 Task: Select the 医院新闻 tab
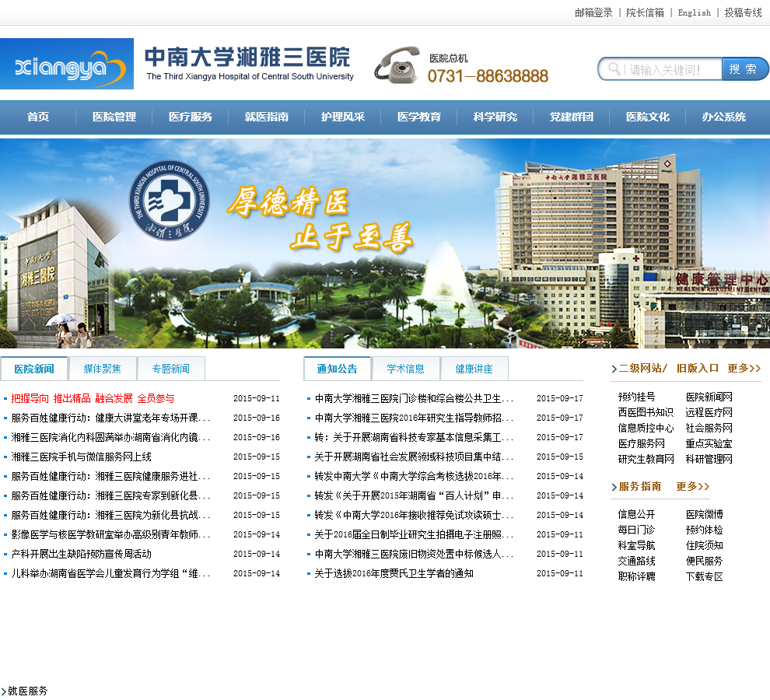tap(34, 369)
